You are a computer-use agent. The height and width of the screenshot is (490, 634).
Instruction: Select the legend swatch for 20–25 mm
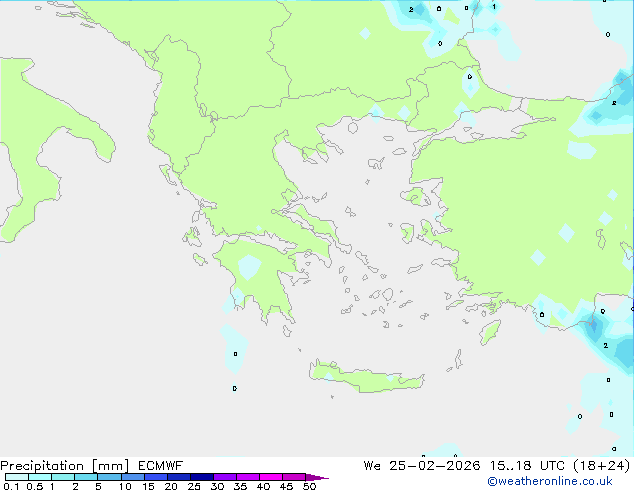tap(178, 477)
